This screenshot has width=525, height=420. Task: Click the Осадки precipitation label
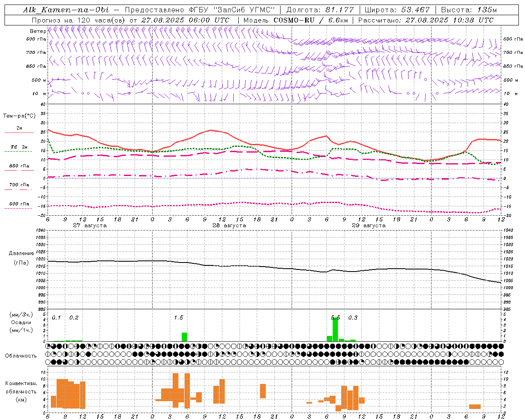[21, 322]
